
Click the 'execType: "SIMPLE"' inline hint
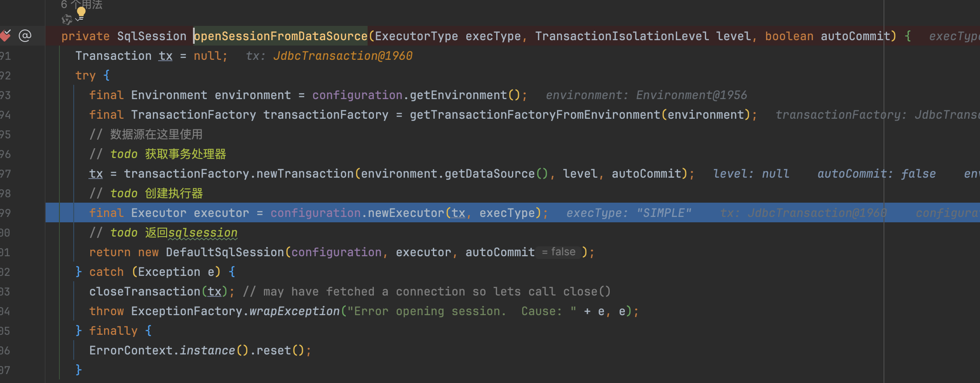tap(628, 213)
